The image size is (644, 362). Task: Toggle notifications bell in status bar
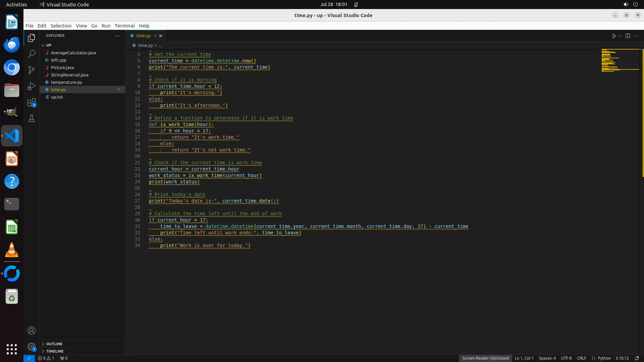point(637,358)
